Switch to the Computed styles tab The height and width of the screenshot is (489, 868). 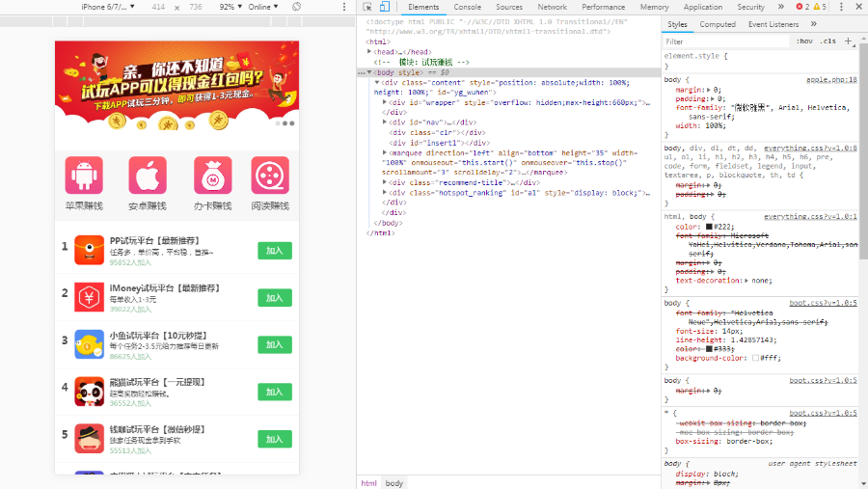pos(718,24)
